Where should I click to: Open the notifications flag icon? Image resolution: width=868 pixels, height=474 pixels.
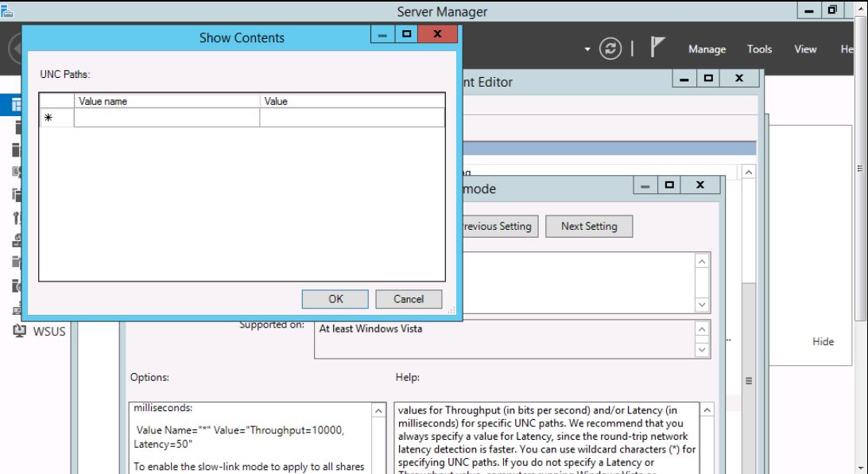[657, 49]
